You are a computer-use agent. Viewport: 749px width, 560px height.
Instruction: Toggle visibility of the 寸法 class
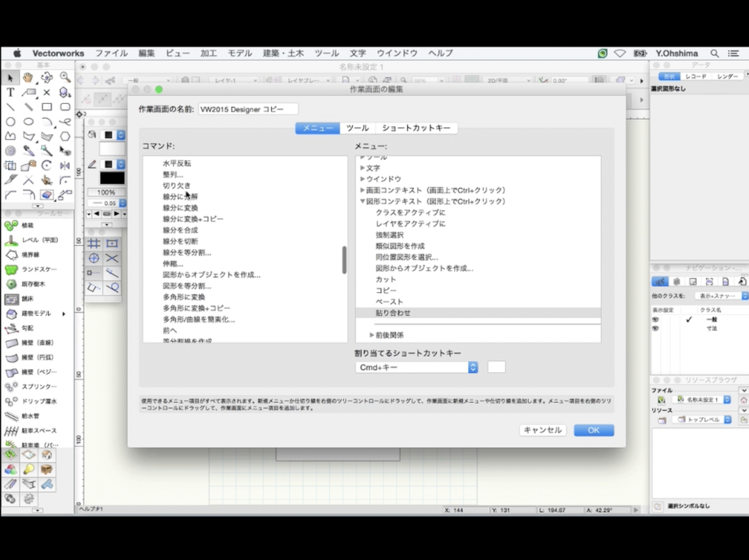tap(655, 329)
